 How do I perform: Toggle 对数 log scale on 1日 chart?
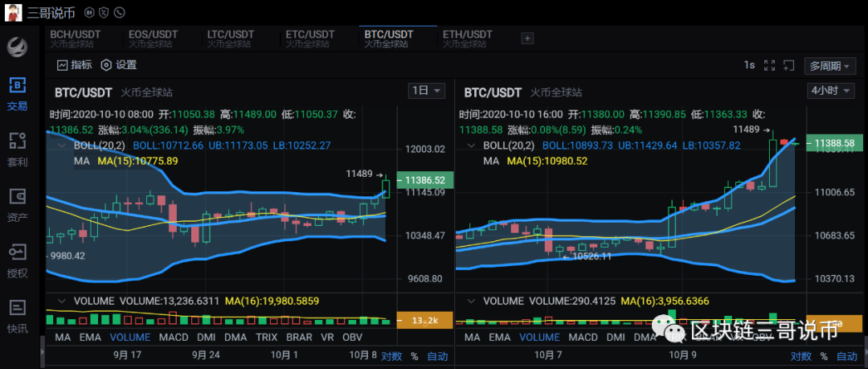coord(392,356)
